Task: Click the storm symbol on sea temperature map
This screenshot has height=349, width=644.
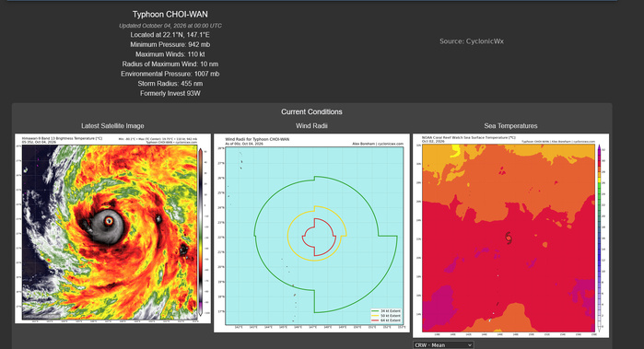Action: [509, 238]
